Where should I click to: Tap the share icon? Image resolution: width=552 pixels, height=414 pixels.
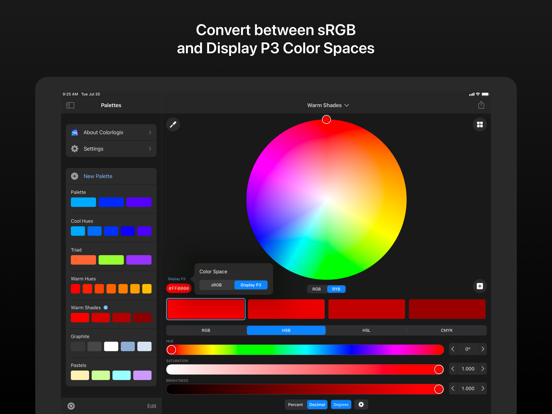pos(481,105)
